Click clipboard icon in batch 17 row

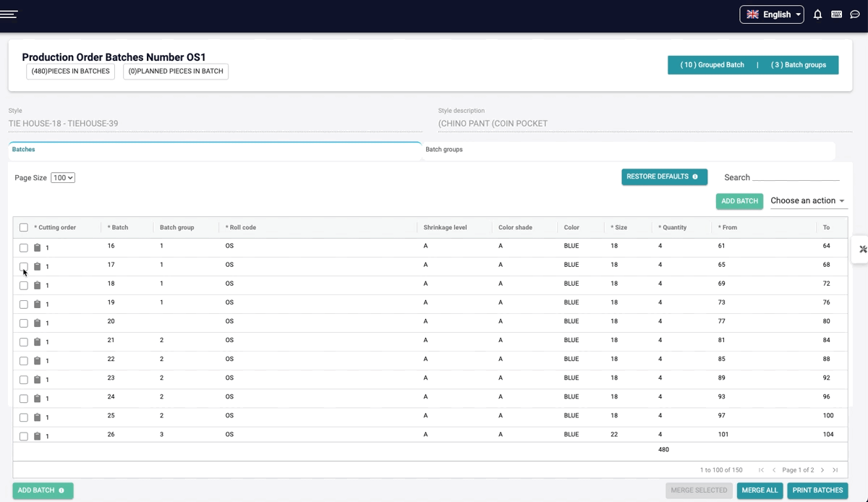click(x=38, y=266)
